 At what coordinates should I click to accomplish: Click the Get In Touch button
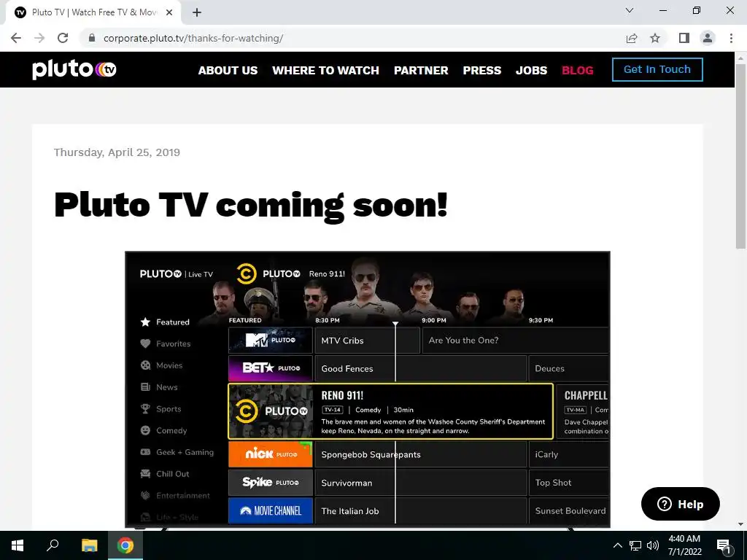point(657,69)
